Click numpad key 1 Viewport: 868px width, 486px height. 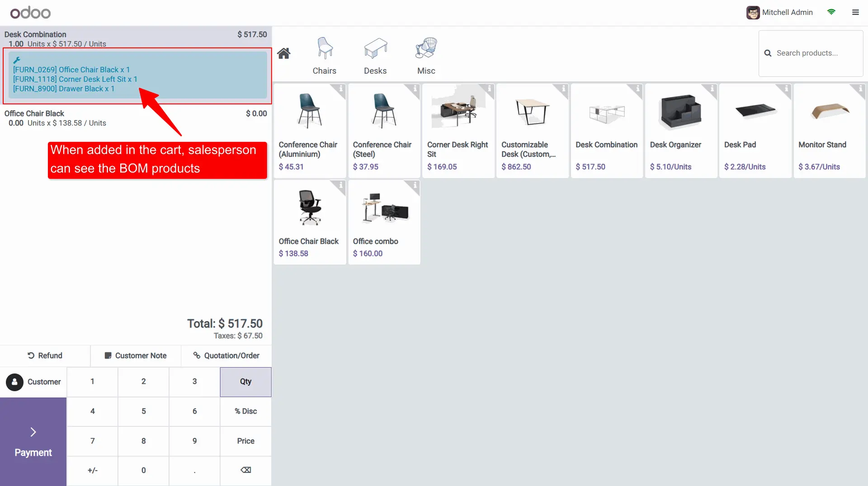point(92,382)
